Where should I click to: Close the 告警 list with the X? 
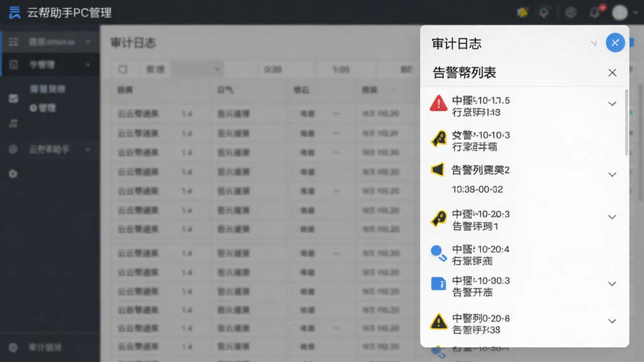tap(613, 73)
